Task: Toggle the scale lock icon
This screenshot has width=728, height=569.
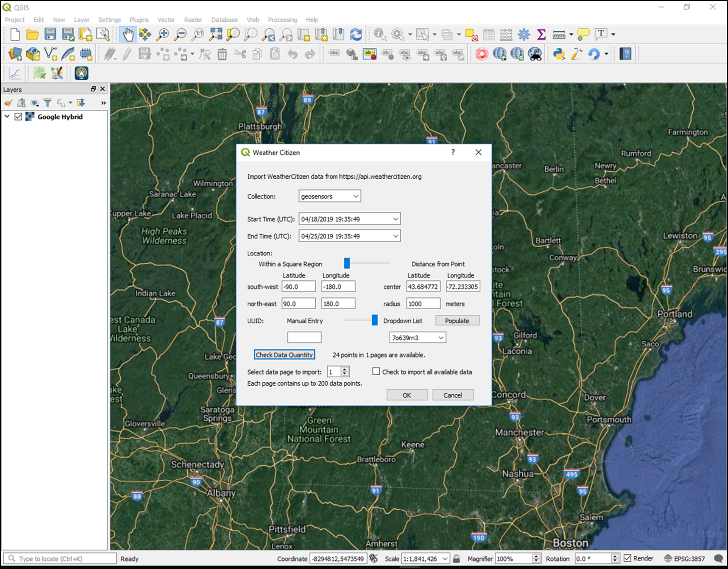Action: point(456,558)
